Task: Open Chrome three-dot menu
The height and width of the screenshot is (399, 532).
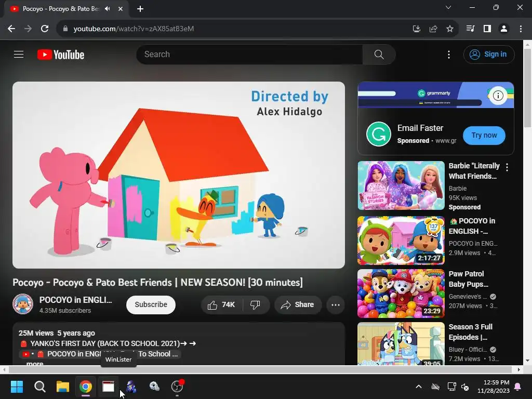Action: (521, 29)
